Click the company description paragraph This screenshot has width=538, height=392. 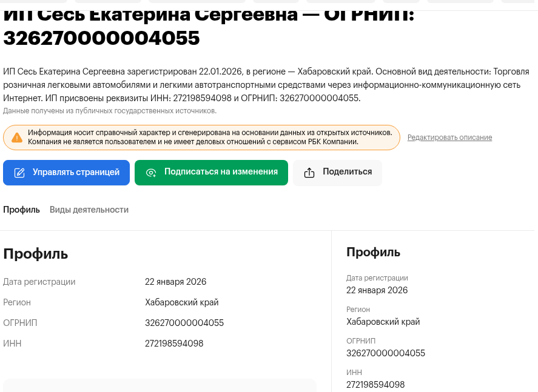pos(267,84)
